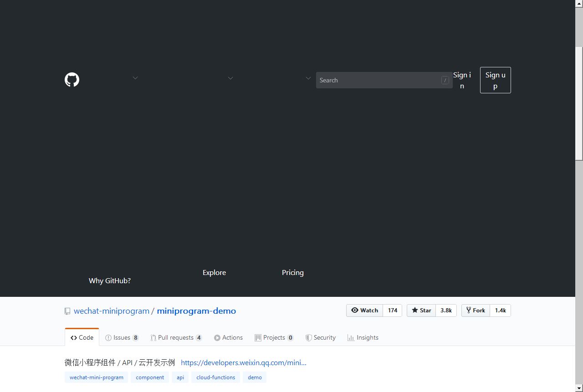Open the wechat-miniprogram owner link
This screenshot has height=392, width=583.
click(x=112, y=311)
